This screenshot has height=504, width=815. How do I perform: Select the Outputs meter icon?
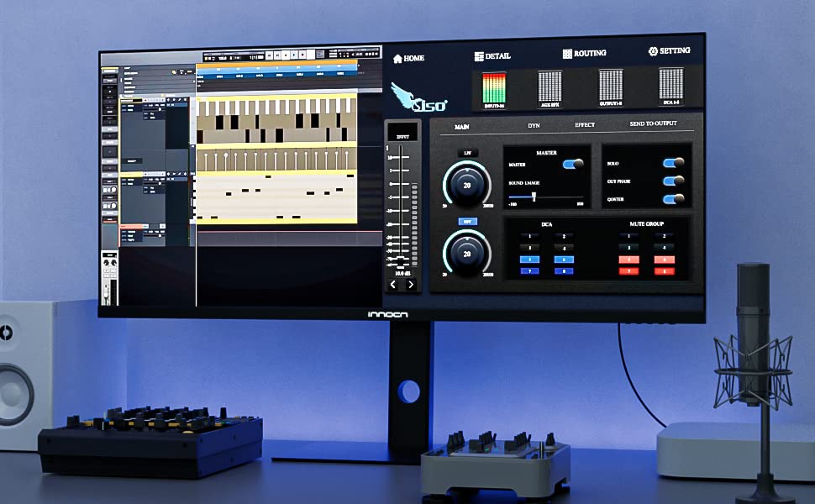(x=610, y=84)
